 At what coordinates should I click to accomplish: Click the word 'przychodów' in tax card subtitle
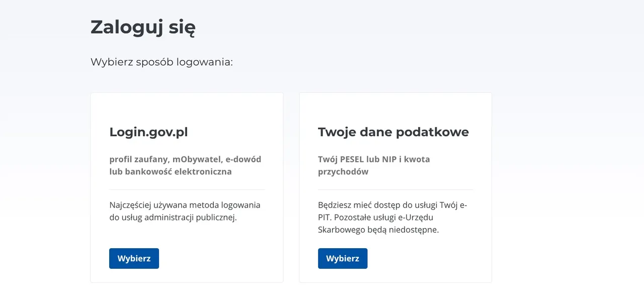tap(343, 171)
